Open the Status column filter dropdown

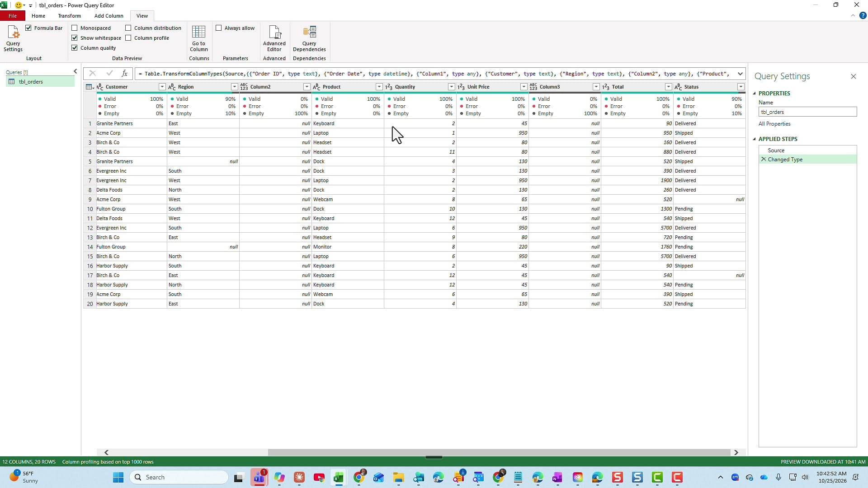(741, 87)
